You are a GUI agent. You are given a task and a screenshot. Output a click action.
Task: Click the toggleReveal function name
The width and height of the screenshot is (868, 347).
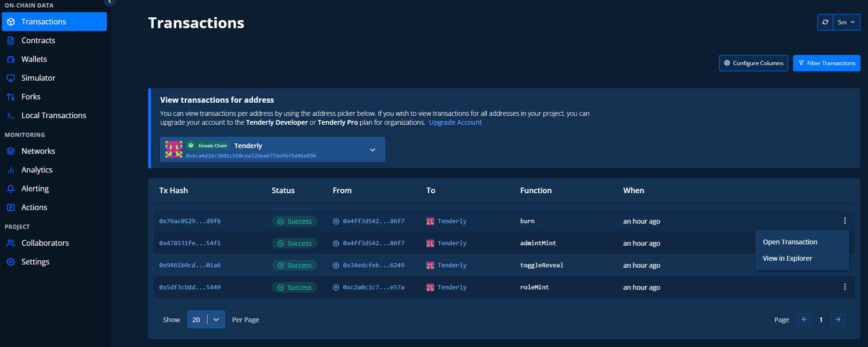click(x=542, y=265)
